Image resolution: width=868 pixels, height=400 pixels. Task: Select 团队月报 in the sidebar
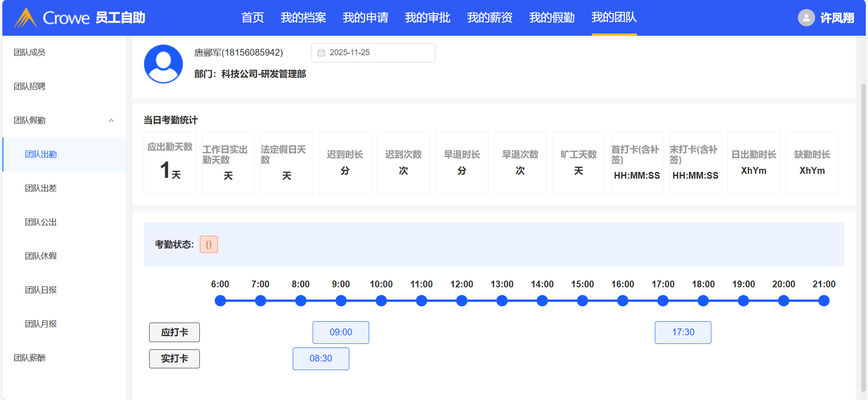tap(41, 324)
